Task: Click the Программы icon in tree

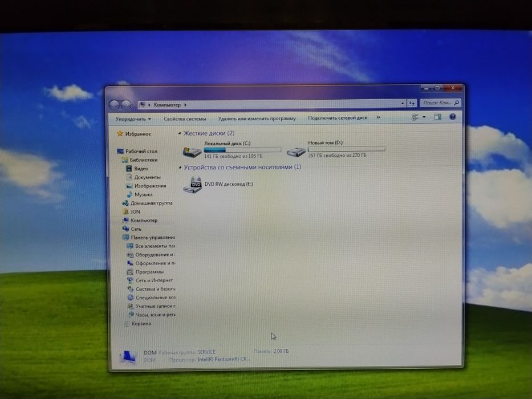Action: (x=130, y=272)
